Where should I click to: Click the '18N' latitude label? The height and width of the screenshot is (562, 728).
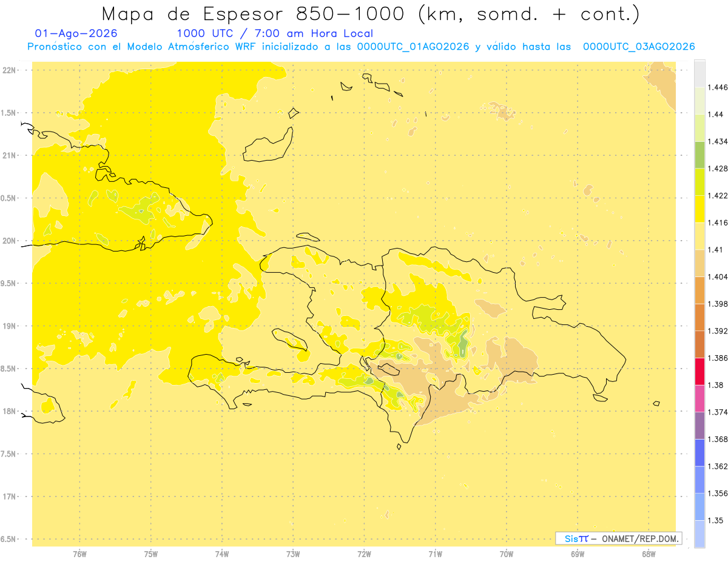[10, 411]
